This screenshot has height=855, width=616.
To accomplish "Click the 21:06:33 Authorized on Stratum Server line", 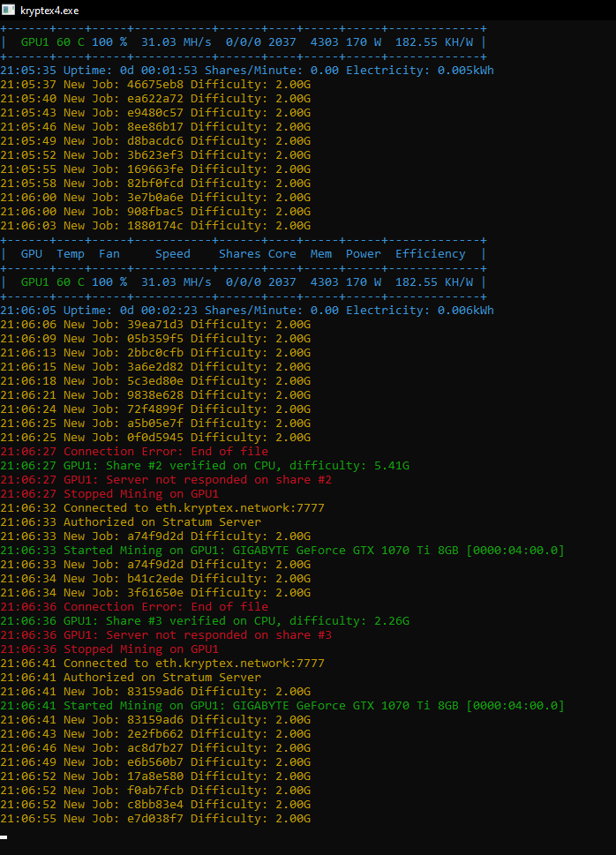I will click(x=131, y=522).
